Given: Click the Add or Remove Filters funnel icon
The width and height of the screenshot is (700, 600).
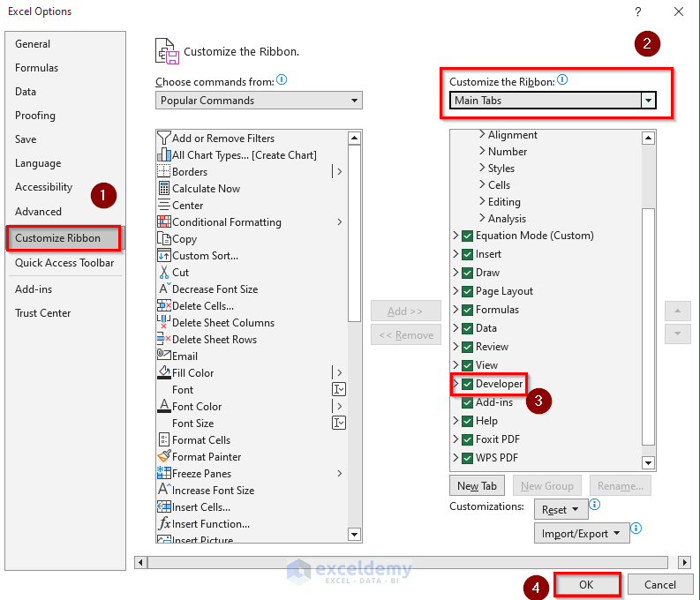Looking at the screenshot, I should (x=164, y=138).
